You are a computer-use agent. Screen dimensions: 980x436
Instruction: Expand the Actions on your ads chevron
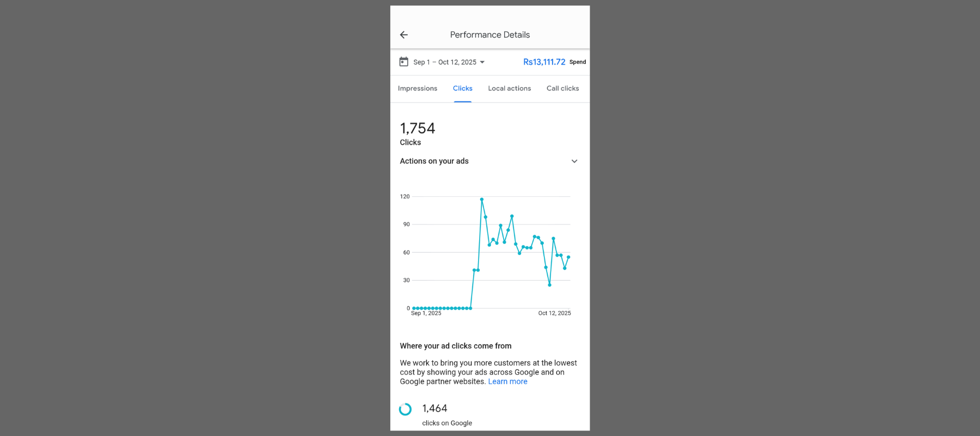tap(574, 161)
